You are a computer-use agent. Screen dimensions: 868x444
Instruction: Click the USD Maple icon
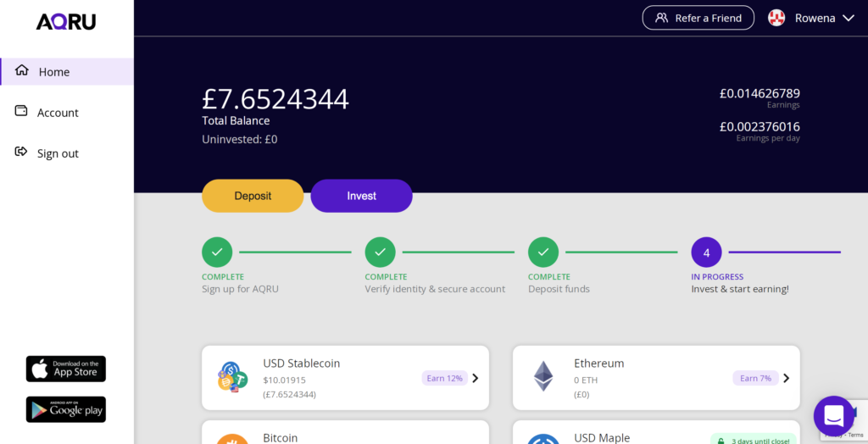[x=543, y=440]
